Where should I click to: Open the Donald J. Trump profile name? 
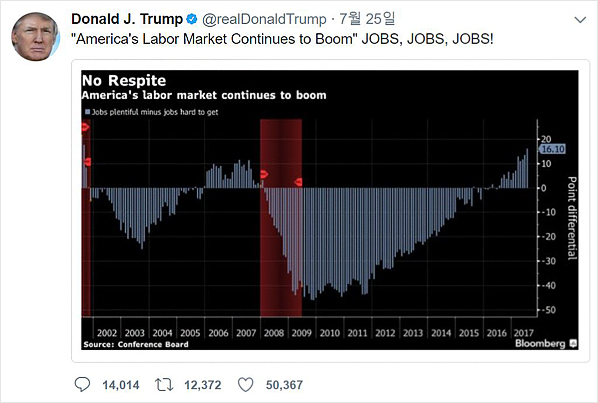127,19
